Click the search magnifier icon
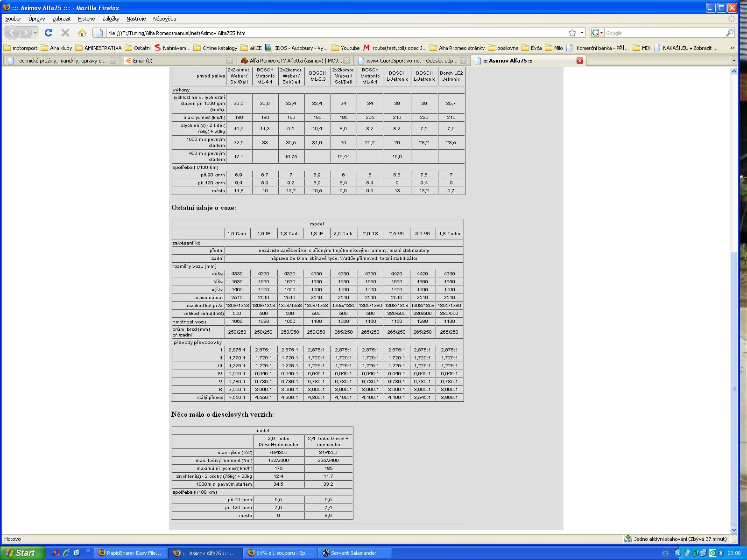747x560 pixels. (729, 33)
